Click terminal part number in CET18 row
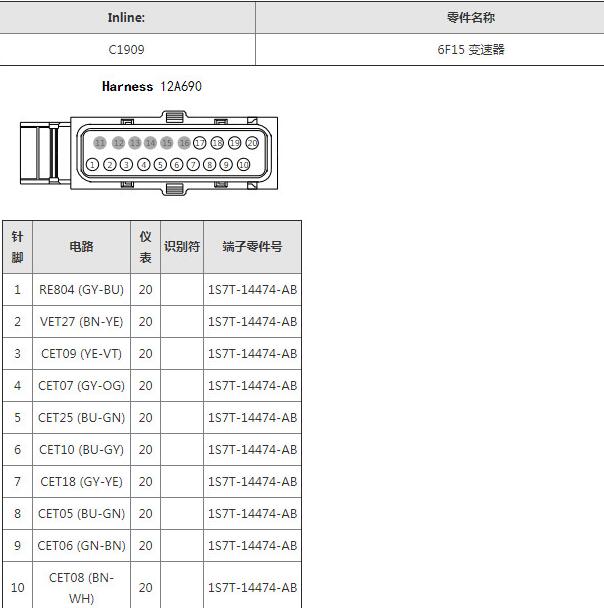 [252, 482]
